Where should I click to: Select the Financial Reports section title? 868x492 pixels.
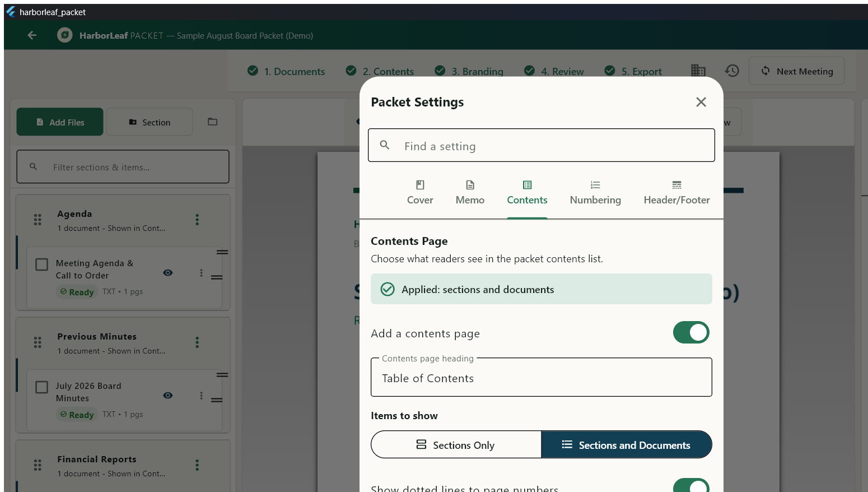(97, 459)
